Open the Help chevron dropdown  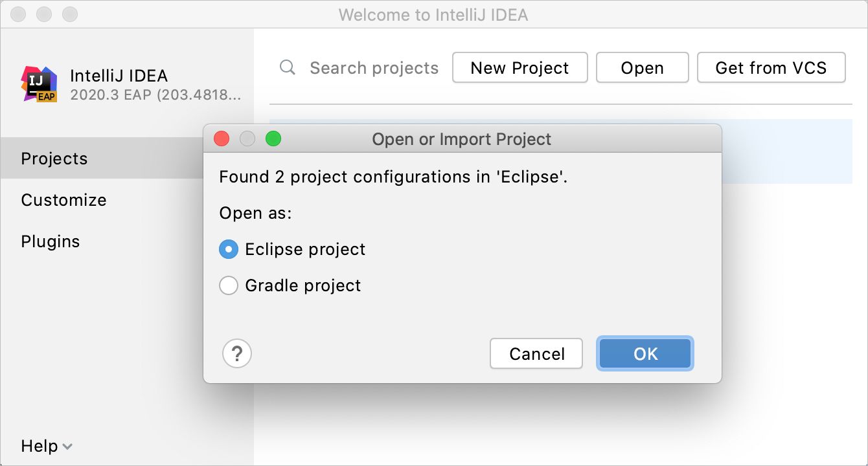pos(67,447)
